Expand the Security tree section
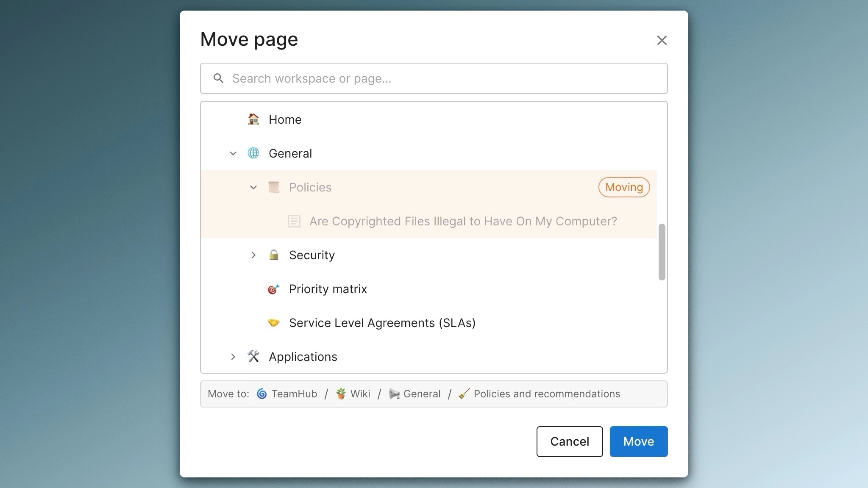868x488 pixels. point(254,255)
